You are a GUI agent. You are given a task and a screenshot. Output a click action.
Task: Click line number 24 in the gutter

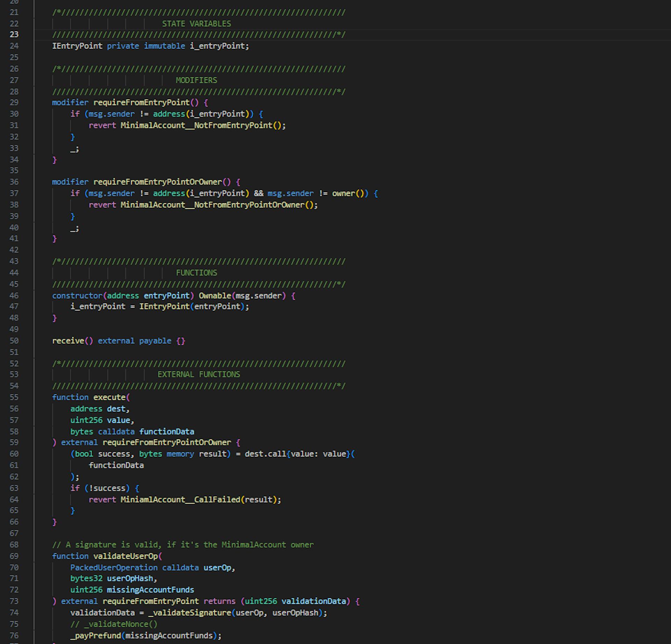click(14, 46)
